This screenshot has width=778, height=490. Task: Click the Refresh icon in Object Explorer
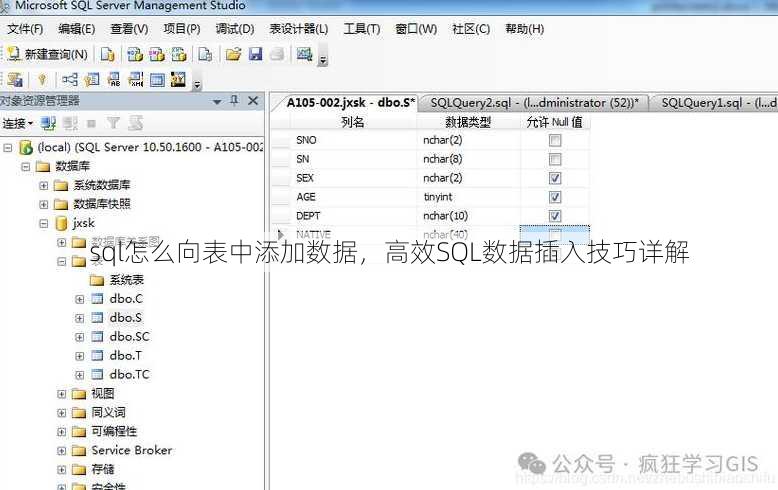coord(135,123)
